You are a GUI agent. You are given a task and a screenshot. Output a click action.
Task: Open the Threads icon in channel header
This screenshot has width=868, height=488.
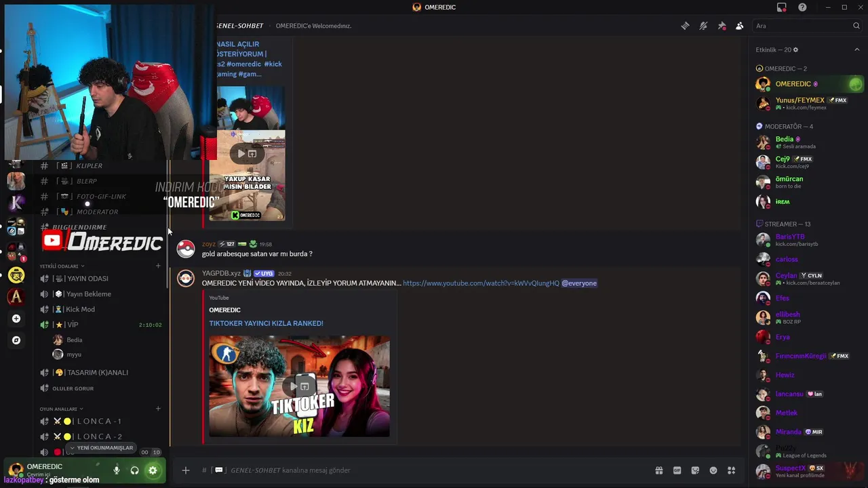pos(685,26)
